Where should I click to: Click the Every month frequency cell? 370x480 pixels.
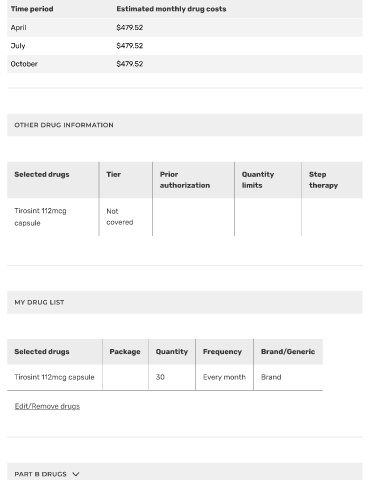[x=224, y=377]
